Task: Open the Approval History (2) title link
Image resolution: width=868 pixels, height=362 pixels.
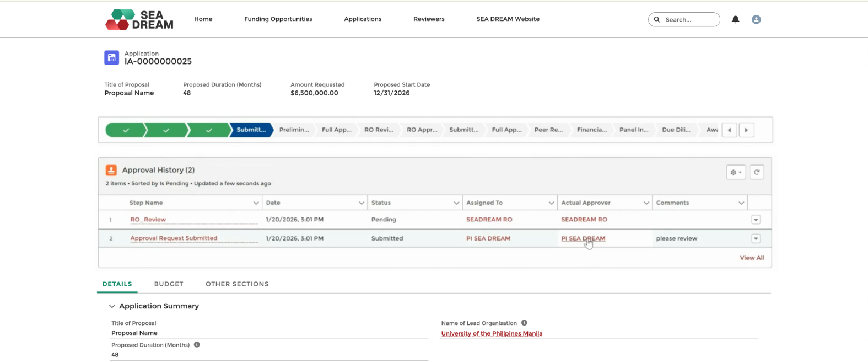Action: [x=158, y=171]
